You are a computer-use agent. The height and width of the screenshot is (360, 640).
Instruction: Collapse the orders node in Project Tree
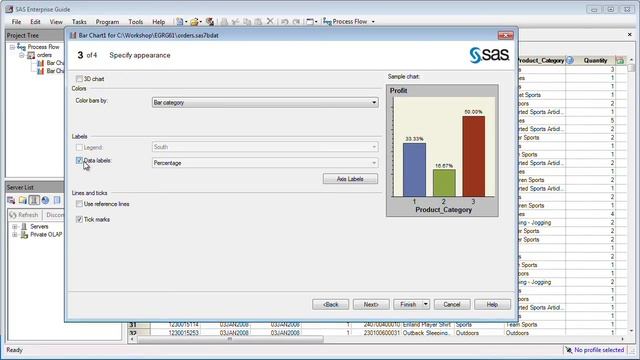[22, 55]
